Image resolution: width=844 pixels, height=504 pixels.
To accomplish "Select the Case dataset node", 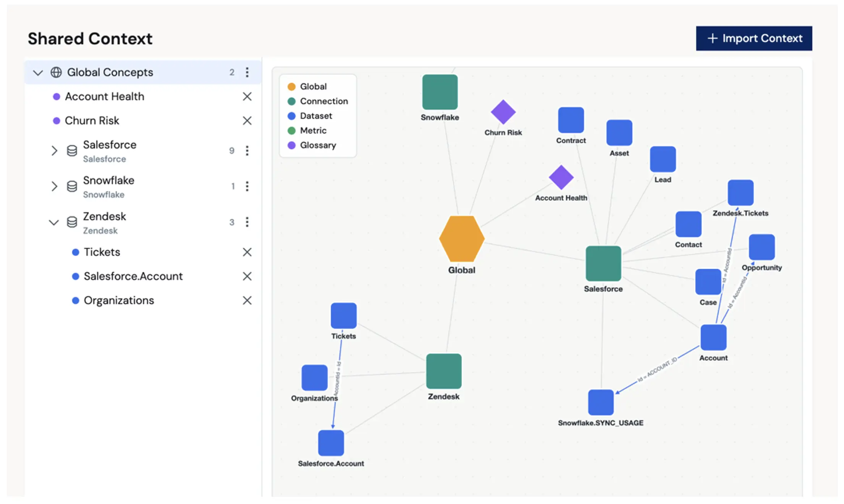I will click(708, 282).
